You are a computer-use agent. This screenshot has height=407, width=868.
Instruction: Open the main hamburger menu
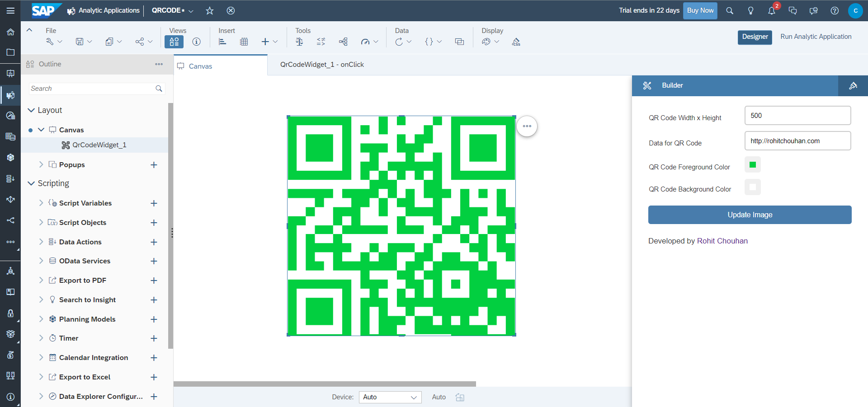10,10
